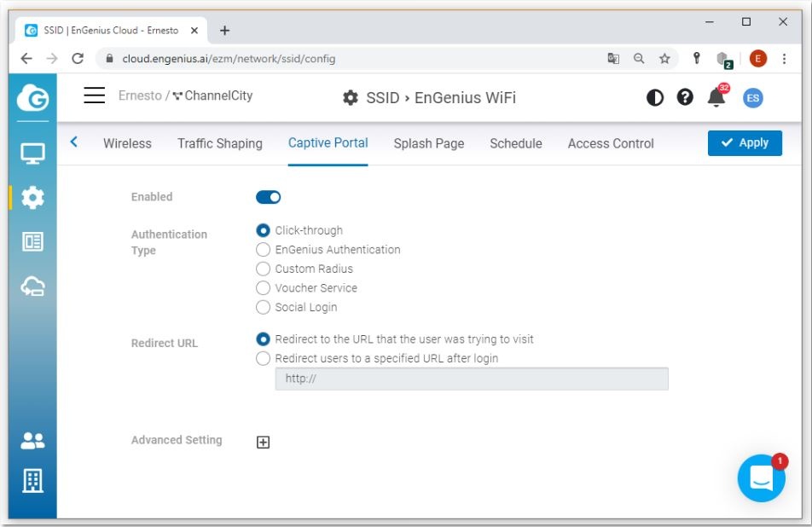This screenshot has width=812, height=527.
Task: Expand the Advanced Setting section
Action: pos(264,442)
